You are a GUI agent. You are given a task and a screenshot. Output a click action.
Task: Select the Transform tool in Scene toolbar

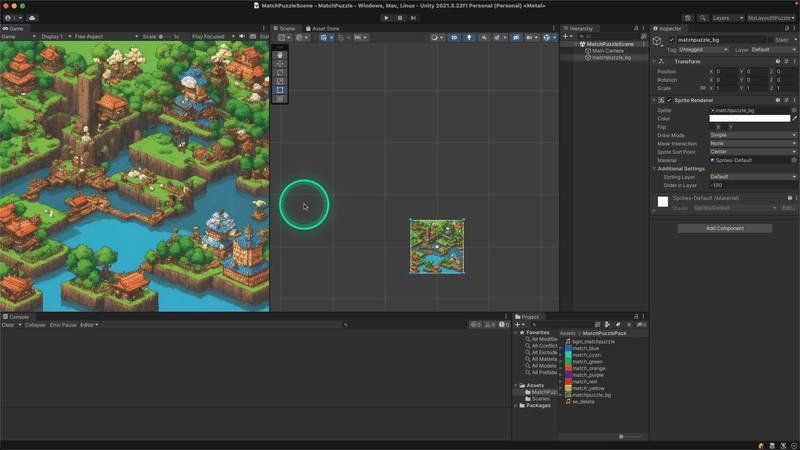tap(280, 98)
